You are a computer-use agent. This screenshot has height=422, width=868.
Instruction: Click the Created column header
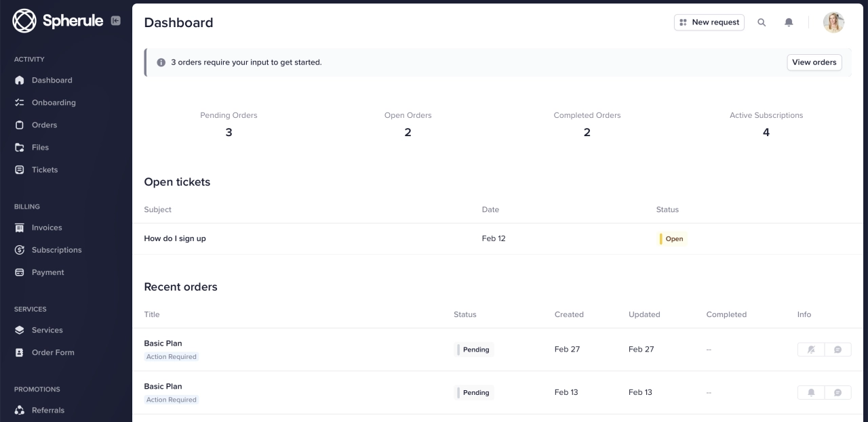point(569,314)
